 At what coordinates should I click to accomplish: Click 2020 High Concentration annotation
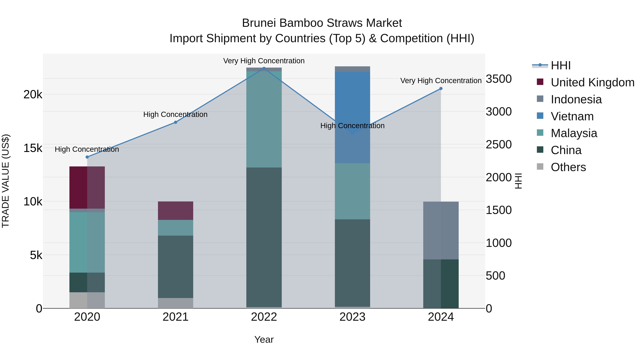(87, 149)
